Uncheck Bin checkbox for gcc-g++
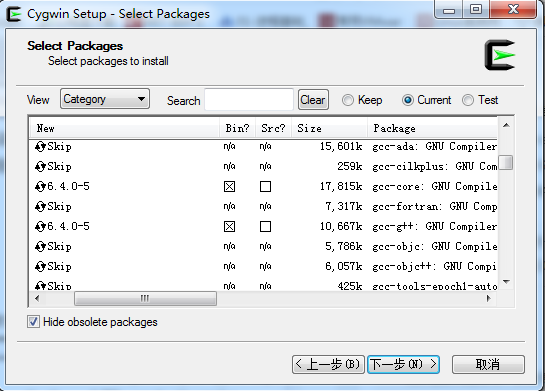Viewport: 545px width, 391px height. (x=229, y=227)
